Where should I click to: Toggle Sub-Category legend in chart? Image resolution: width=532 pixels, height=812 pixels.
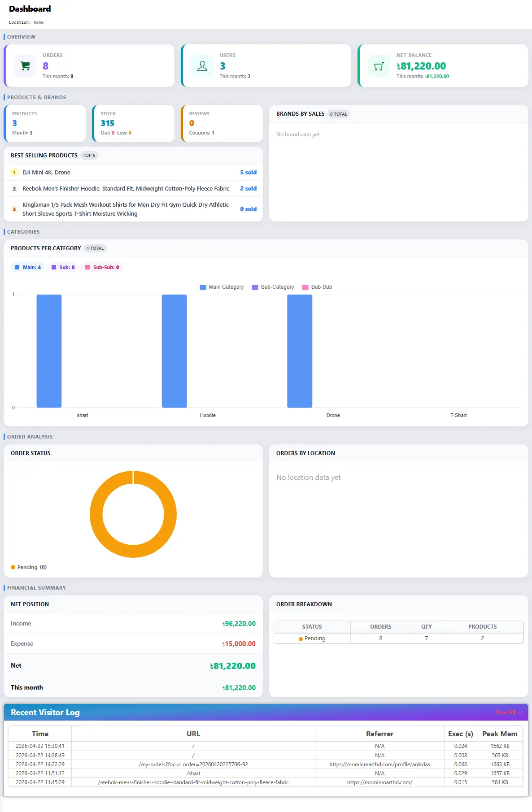[273, 287]
